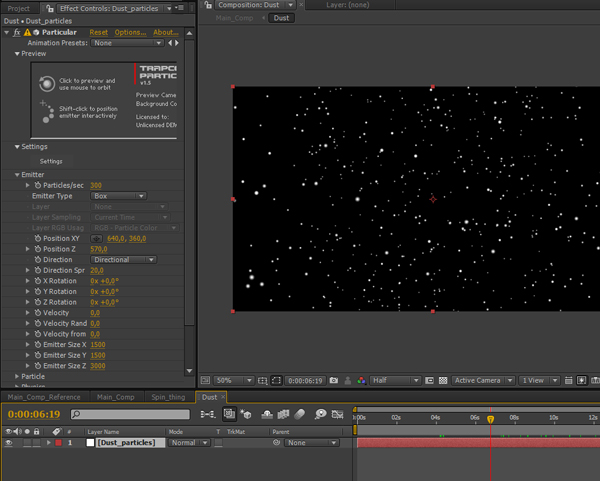
Task: Switch to the Main_Comp_Reference tab
Action: (x=44, y=397)
